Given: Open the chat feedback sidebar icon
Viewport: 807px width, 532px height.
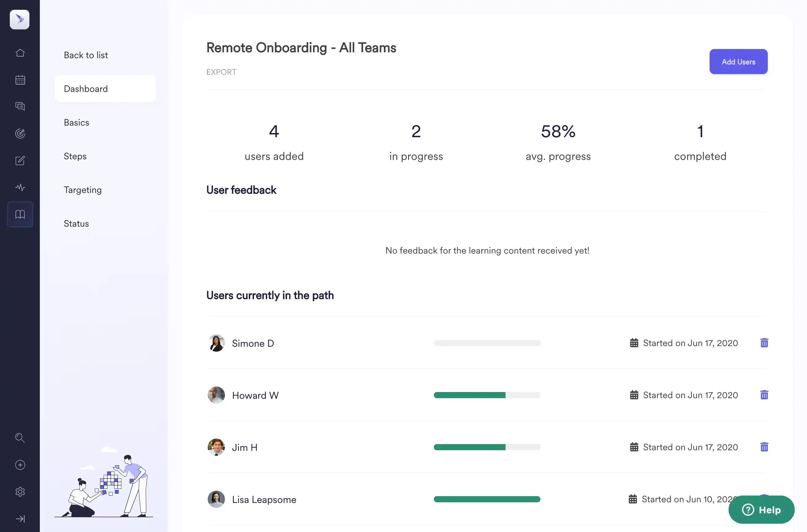Looking at the screenshot, I should pyautogui.click(x=20, y=107).
